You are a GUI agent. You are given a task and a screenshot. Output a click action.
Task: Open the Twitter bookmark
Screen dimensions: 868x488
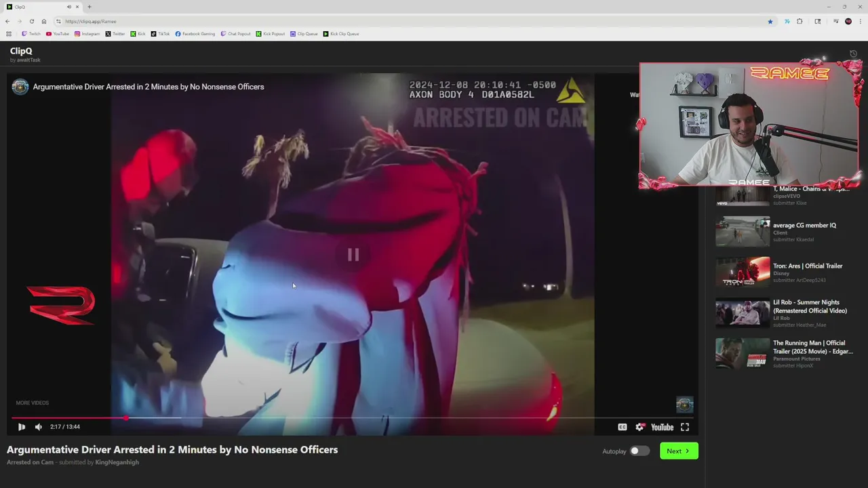(x=115, y=34)
